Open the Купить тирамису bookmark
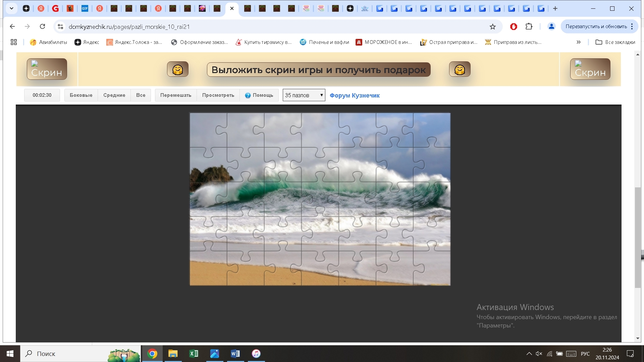 [263, 42]
